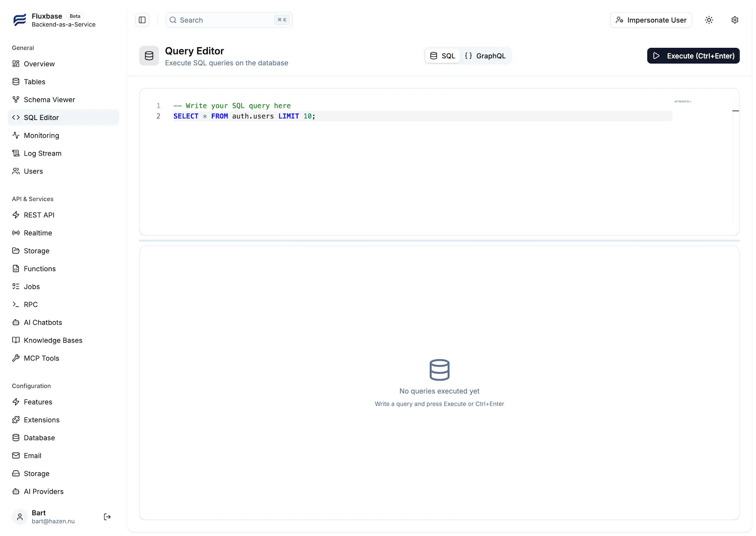Expand the Users section in sidebar
The height and width of the screenshot is (536, 756).
coord(33,171)
